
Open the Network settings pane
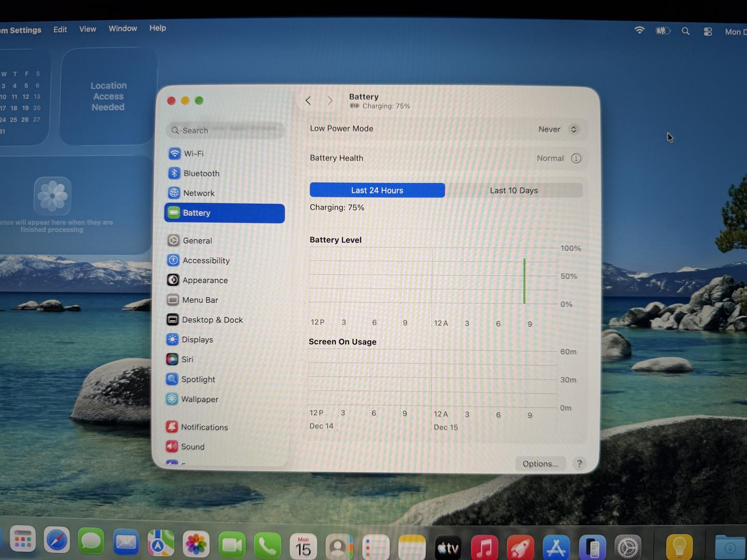198,193
